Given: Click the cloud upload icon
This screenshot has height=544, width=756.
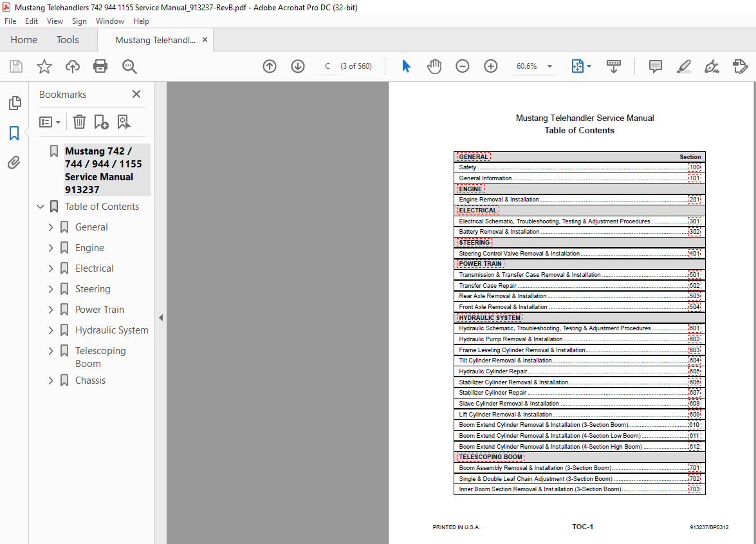Looking at the screenshot, I should (x=72, y=66).
